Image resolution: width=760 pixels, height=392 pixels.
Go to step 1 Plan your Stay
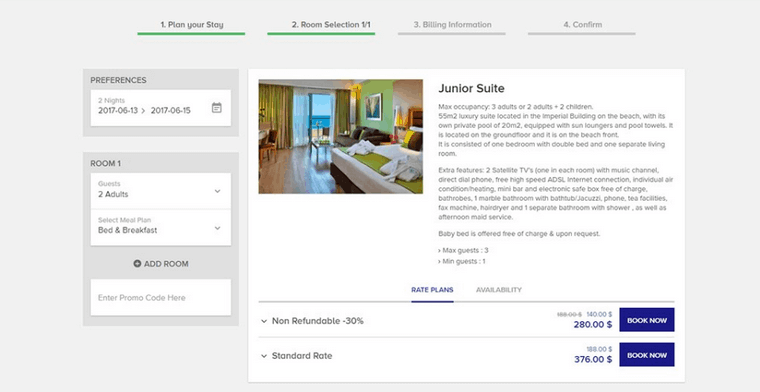(191, 25)
